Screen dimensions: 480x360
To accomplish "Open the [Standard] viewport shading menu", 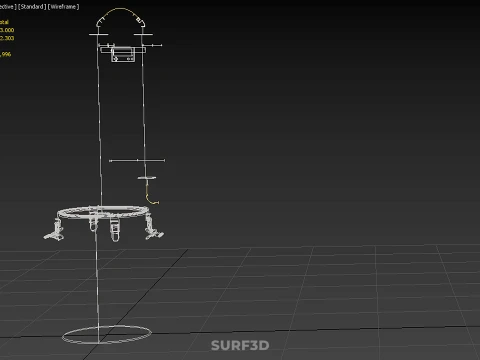I will 32,7.
